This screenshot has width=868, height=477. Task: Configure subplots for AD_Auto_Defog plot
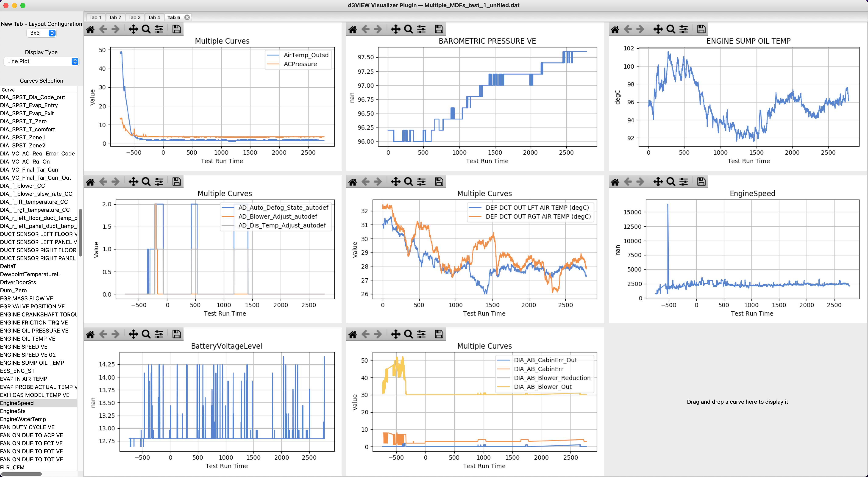[159, 182]
